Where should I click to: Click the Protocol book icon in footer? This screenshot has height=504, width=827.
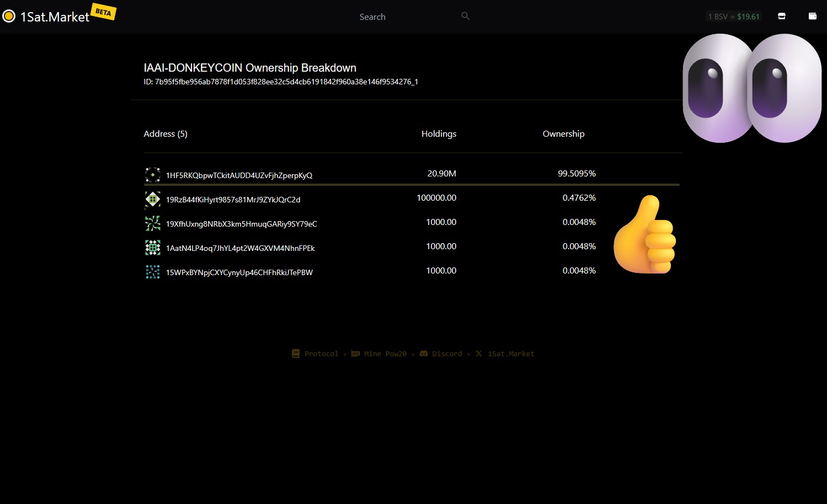click(296, 353)
